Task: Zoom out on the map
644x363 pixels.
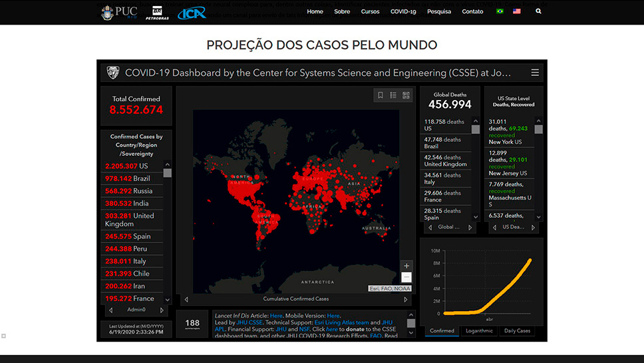Action: pyautogui.click(x=406, y=277)
